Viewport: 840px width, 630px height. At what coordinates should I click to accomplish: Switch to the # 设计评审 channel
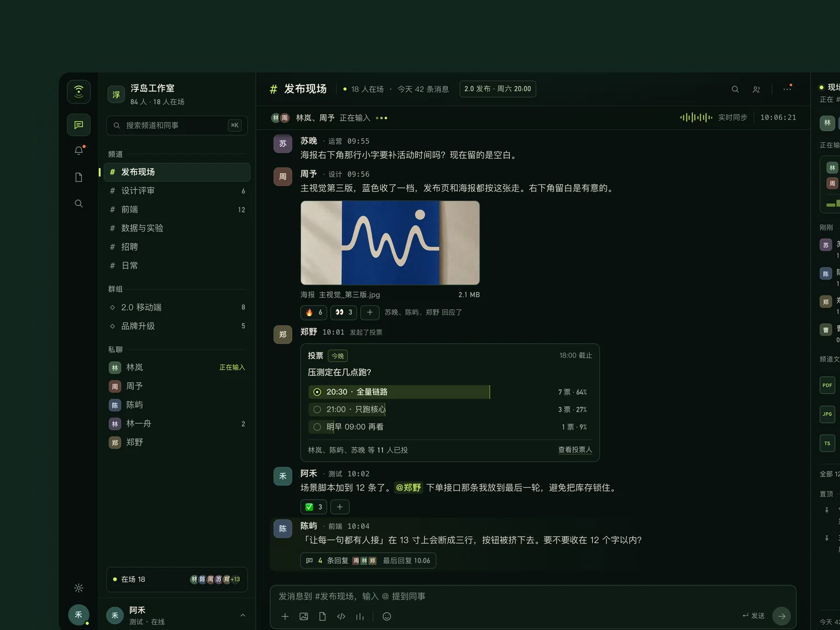pyautogui.click(x=177, y=191)
